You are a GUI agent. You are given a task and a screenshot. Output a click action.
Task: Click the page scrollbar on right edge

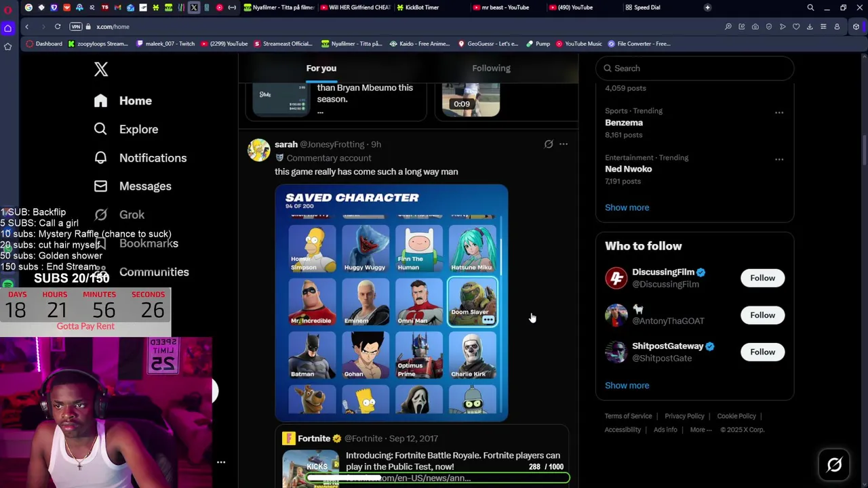tap(864, 150)
